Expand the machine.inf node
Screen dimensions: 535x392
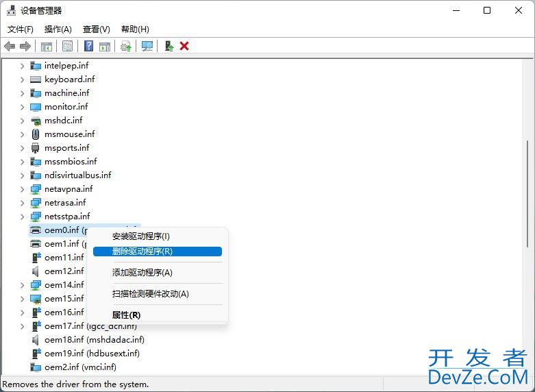click(22, 93)
